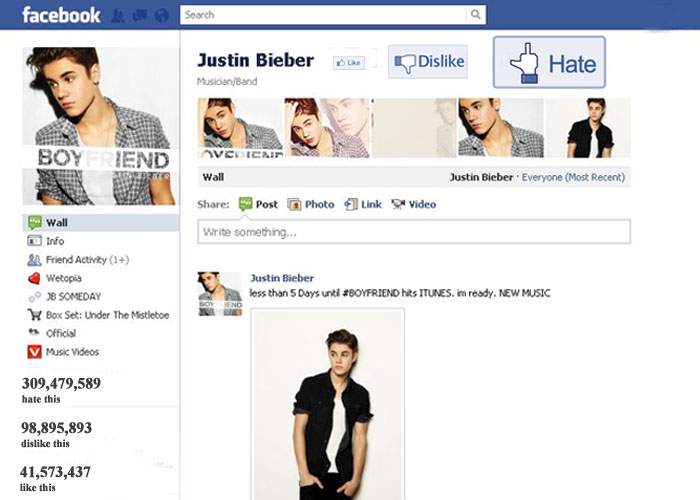
Task: Filter wall by Everyone (Most Recent)
Action: pyautogui.click(x=573, y=177)
